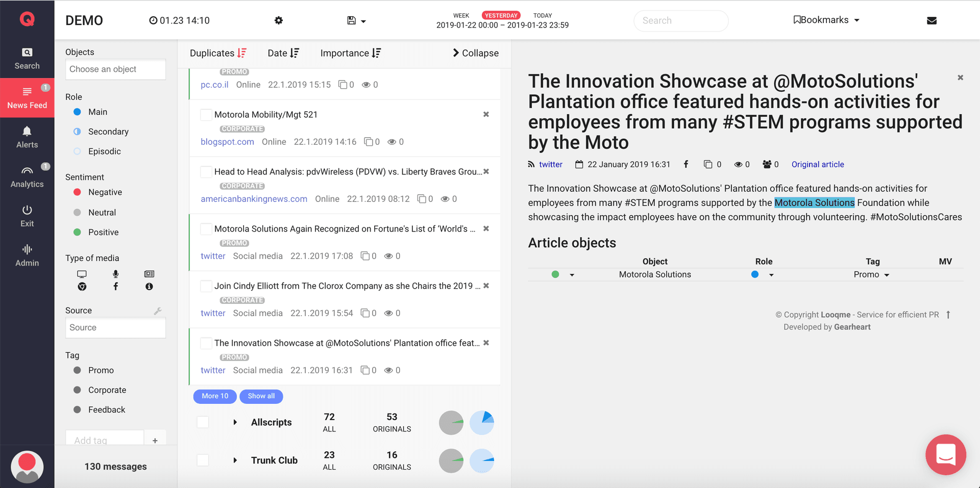
Task: Open sentiment dropdown for Motorola Solutions object
Action: pos(563,274)
